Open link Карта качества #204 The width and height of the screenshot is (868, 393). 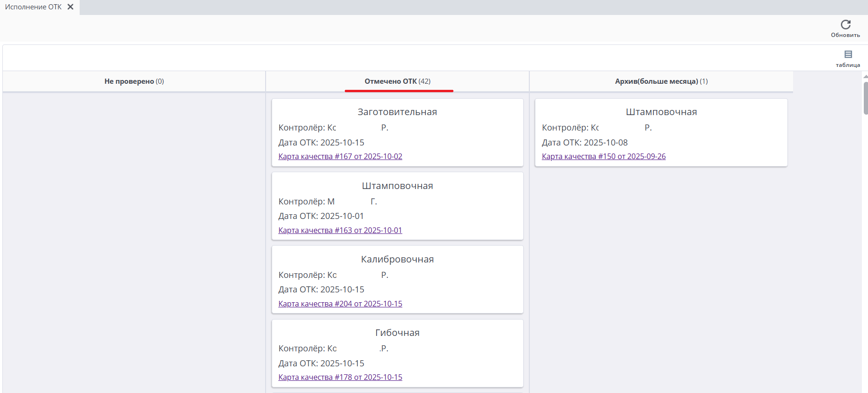click(340, 304)
